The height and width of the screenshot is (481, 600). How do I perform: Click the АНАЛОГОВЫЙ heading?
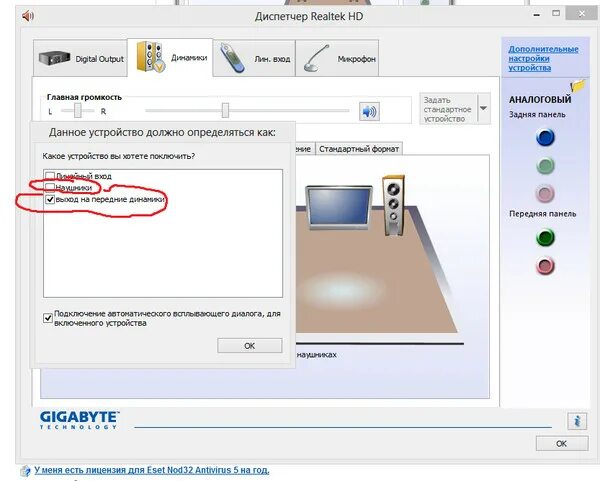[x=540, y=99]
